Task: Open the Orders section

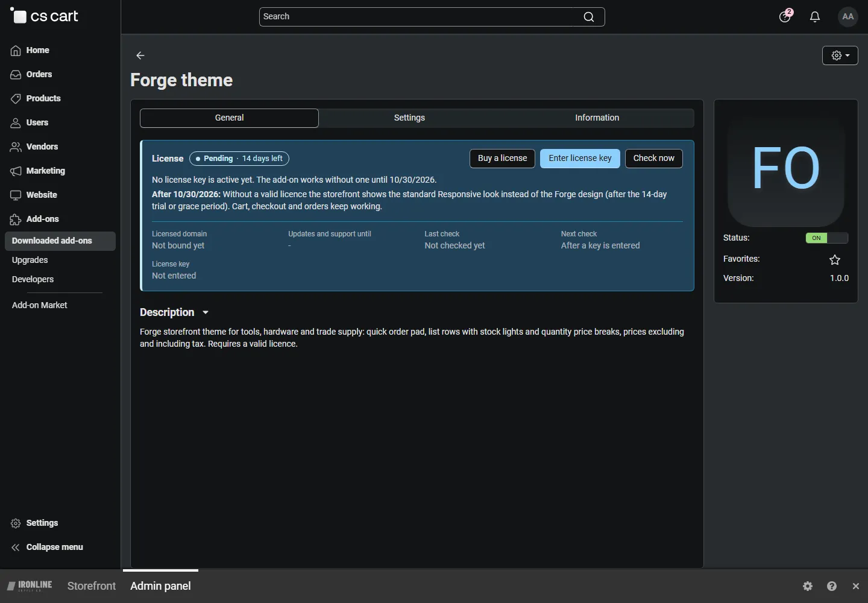Action: (39, 75)
